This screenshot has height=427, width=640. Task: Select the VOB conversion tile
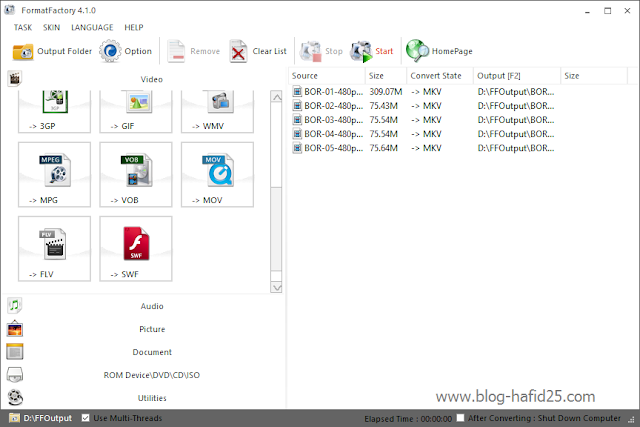(136, 175)
